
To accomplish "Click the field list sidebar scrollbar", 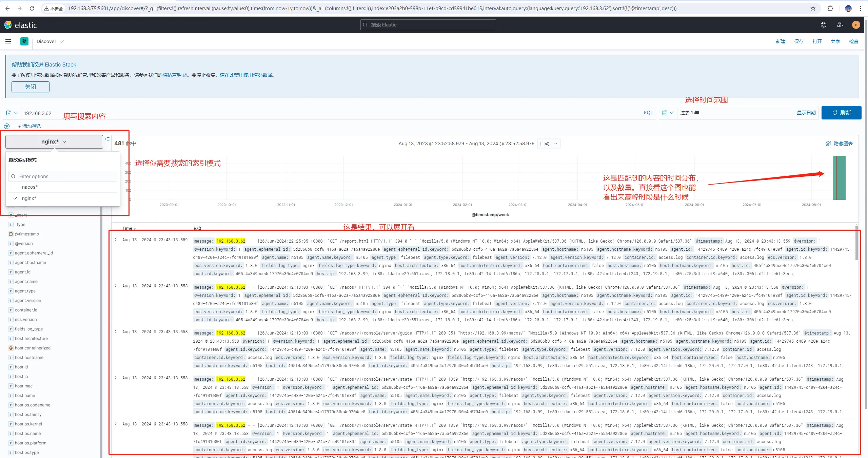I will coord(101,332).
